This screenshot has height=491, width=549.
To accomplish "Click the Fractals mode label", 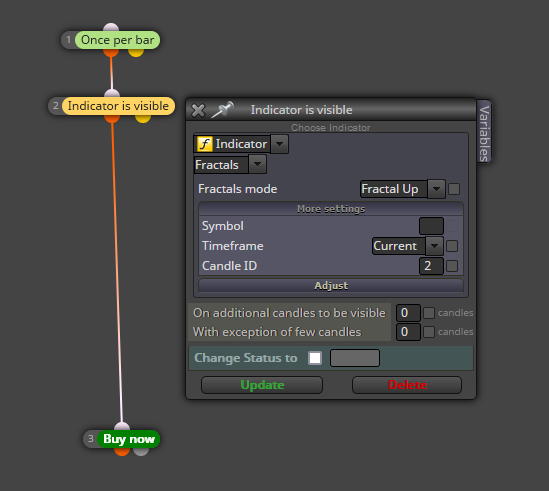I will pyautogui.click(x=237, y=189).
